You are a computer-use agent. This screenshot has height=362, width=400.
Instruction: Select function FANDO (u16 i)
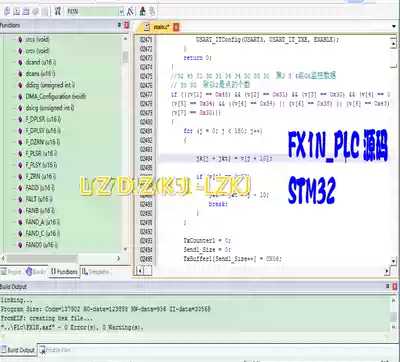[42, 245]
